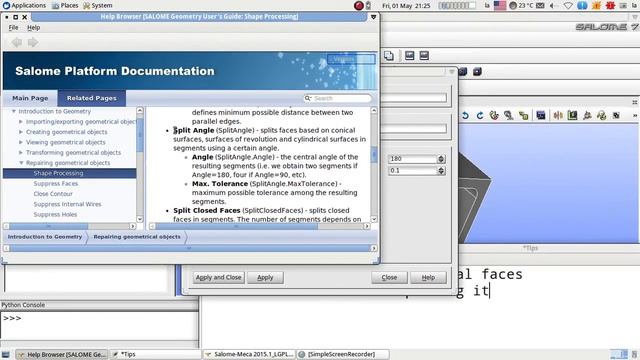Collapse Introduction to Geometry tree node
The image size is (640, 360).
tap(13, 111)
